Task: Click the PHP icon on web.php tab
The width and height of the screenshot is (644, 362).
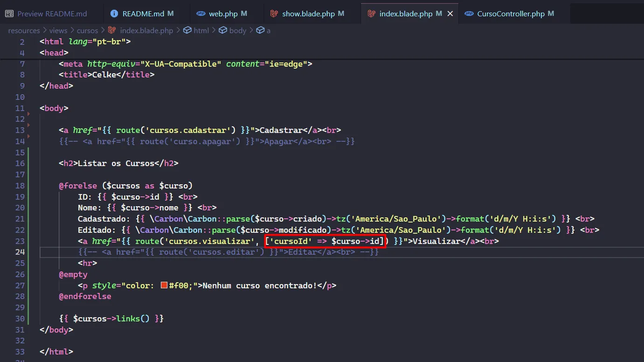Action: coord(201,14)
